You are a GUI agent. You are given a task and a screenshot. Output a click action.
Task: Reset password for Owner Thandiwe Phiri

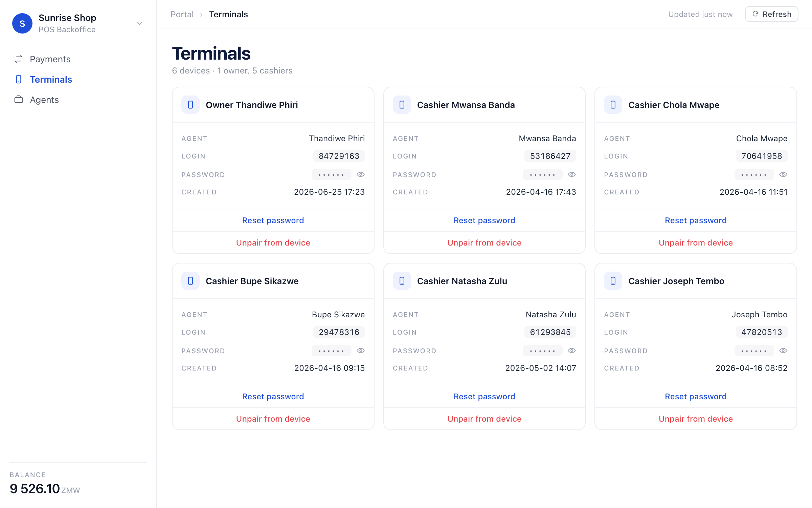[273, 220]
